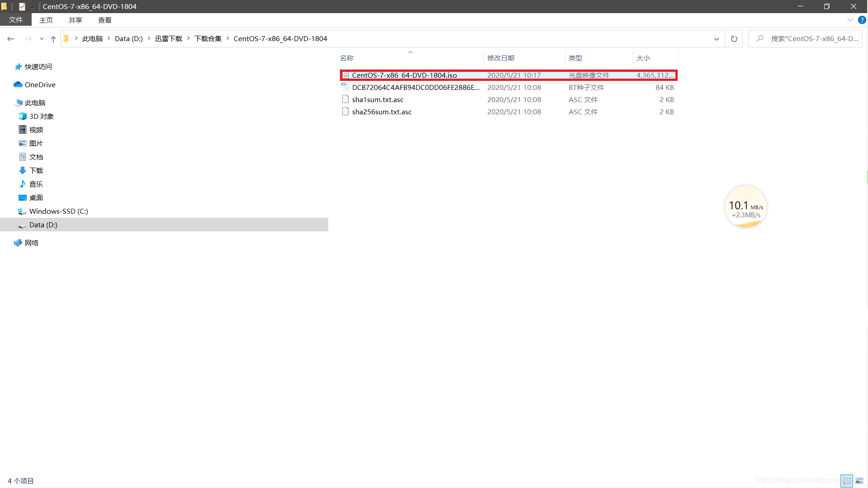Click the 84 KB size cell
The image size is (868, 488).
pos(665,88)
